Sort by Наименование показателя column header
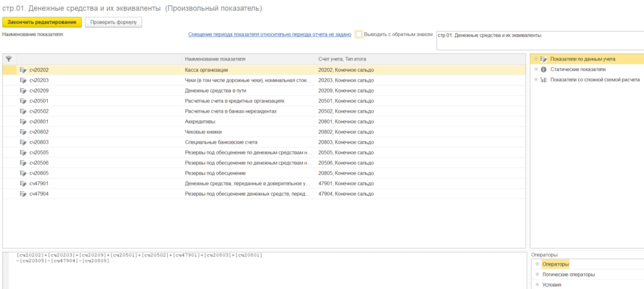Screen dimensions: 644x289 [x=215, y=59]
